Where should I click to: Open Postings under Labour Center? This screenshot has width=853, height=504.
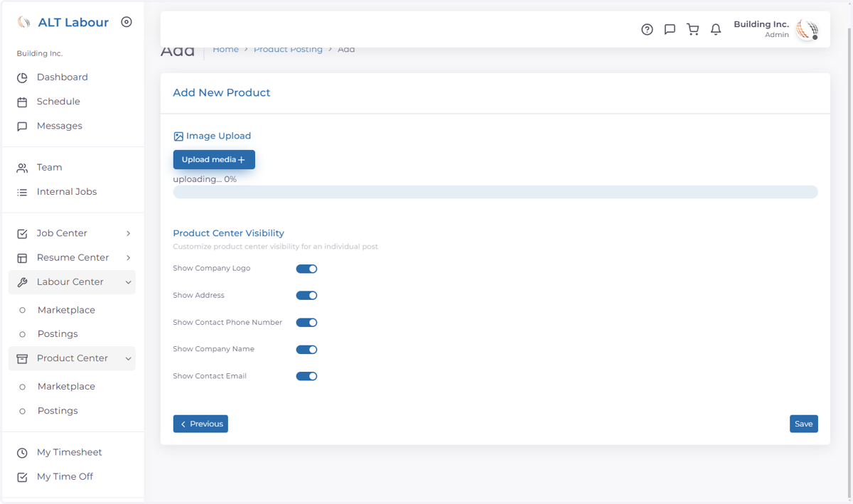(58, 334)
